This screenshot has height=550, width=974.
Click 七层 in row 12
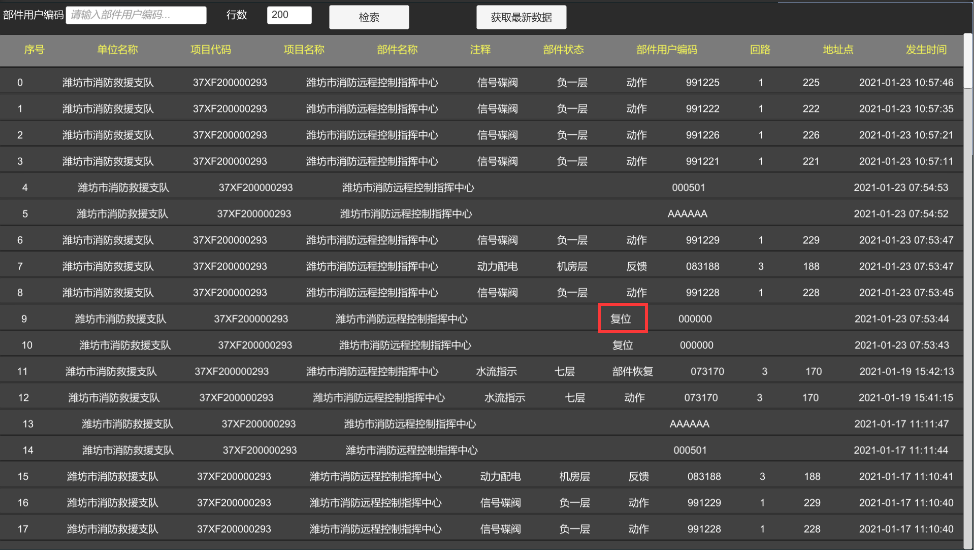[x=575, y=398]
